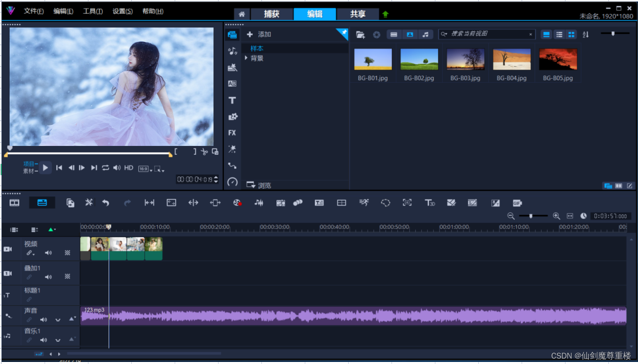The height and width of the screenshot is (364, 638).
Task: Switch to 项目 (Project) playback mode
Action: click(x=29, y=164)
